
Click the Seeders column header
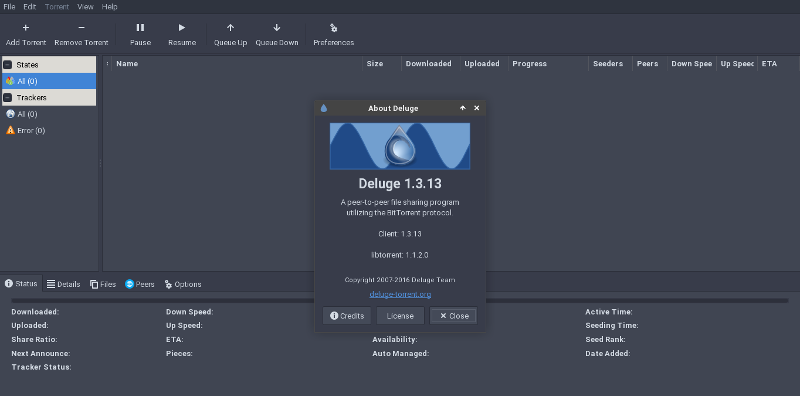tap(611, 64)
